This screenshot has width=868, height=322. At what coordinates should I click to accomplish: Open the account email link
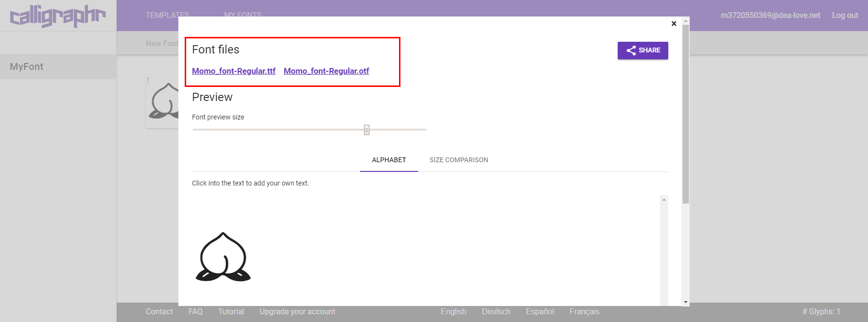[x=770, y=15]
